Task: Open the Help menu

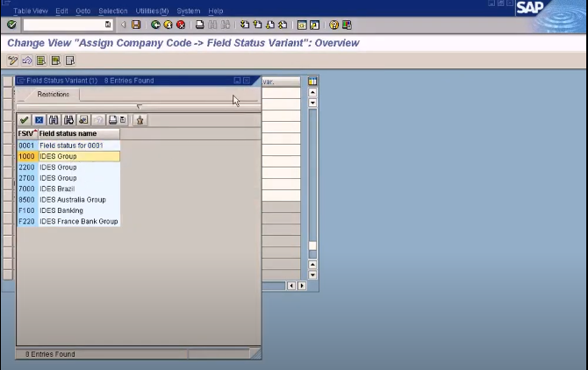Action: [216, 11]
